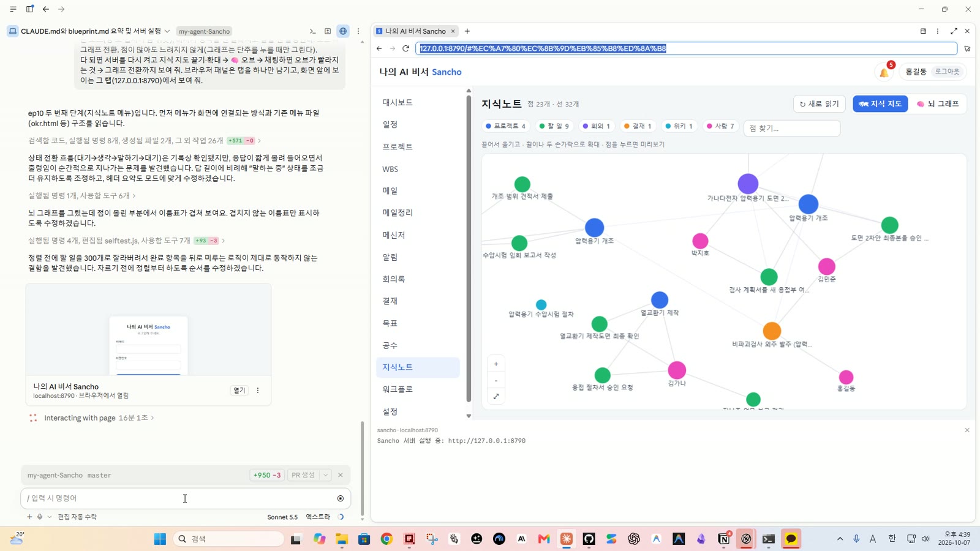Viewport: 980px width, 551px height.
Task: Reload the embedded browser page
Action: click(405, 48)
